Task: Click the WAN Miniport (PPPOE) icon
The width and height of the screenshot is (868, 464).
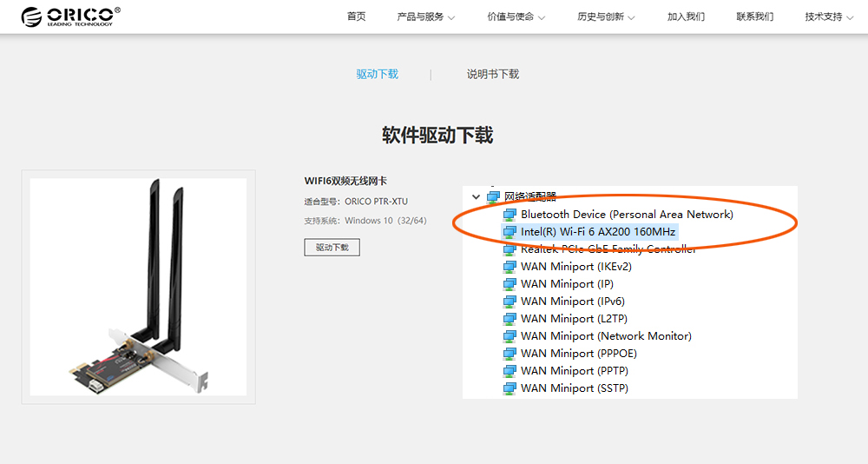Action: [510, 354]
